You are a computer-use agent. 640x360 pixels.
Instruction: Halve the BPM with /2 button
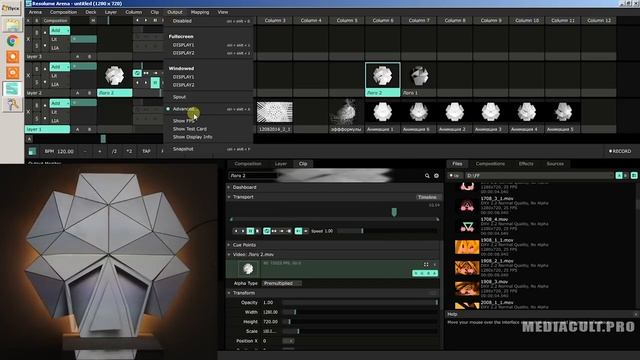point(114,151)
